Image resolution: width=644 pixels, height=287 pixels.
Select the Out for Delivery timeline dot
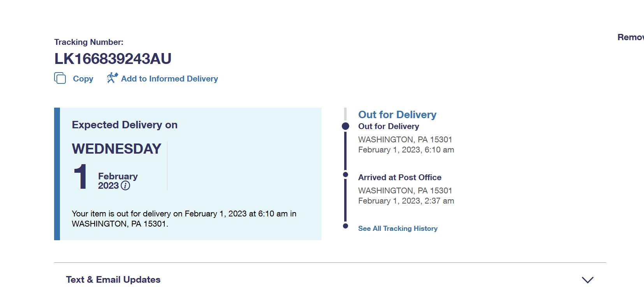345,126
